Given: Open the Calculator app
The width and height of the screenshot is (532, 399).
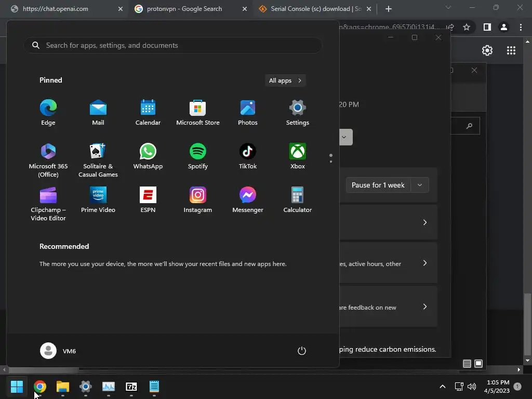Looking at the screenshot, I should point(298,200).
